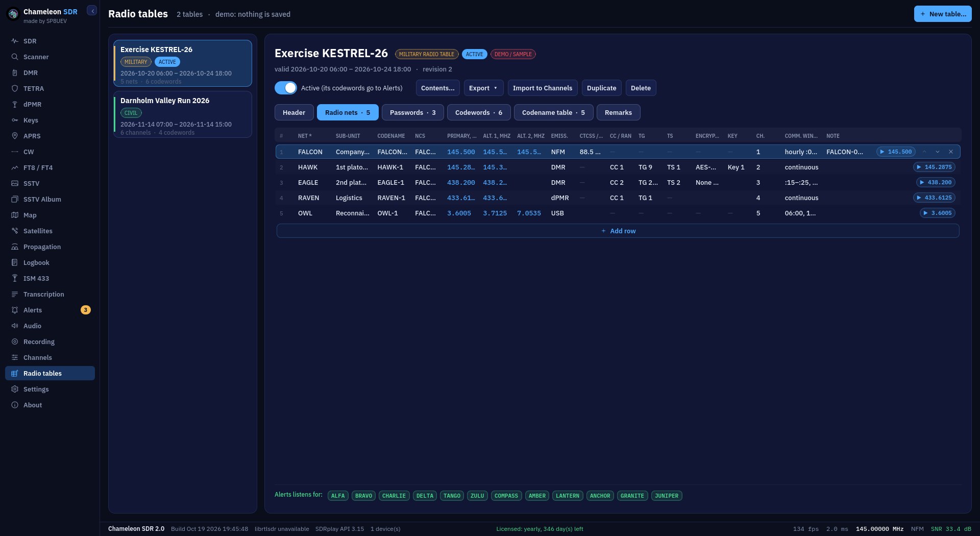Open the SDR sidebar icon
The width and height of the screenshot is (980, 536).
15,41
